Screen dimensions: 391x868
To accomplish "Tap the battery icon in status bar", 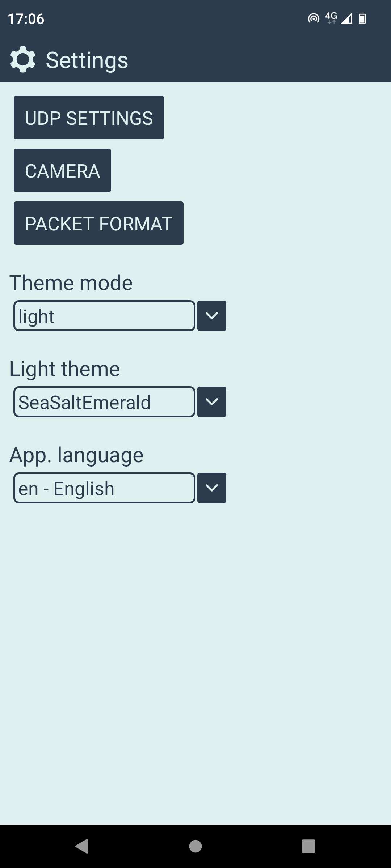I will point(362,18).
